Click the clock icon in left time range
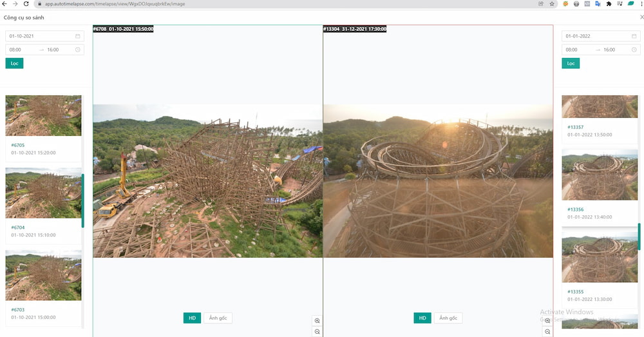The height and width of the screenshot is (337, 644). pyautogui.click(x=78, y=50)
